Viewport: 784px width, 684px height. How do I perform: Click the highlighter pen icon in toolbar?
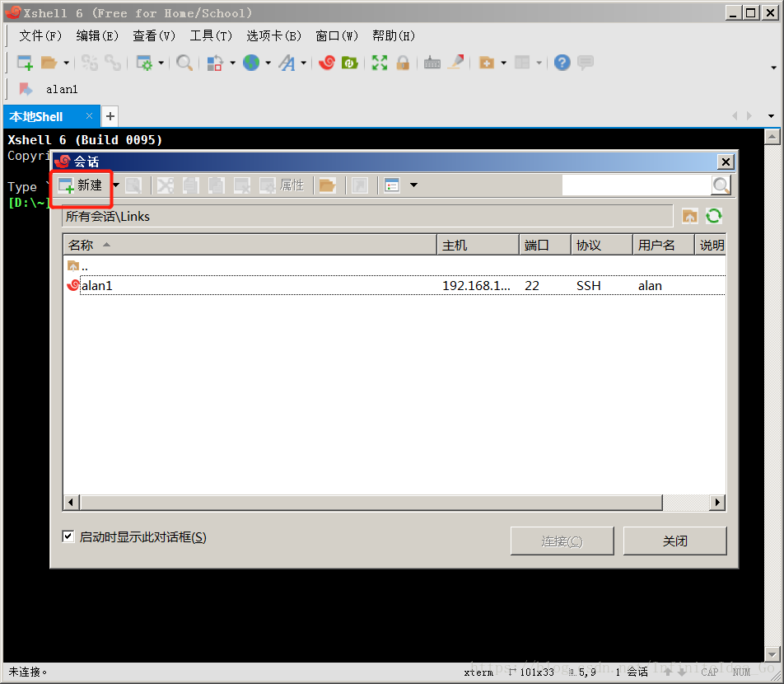point(456,62)
